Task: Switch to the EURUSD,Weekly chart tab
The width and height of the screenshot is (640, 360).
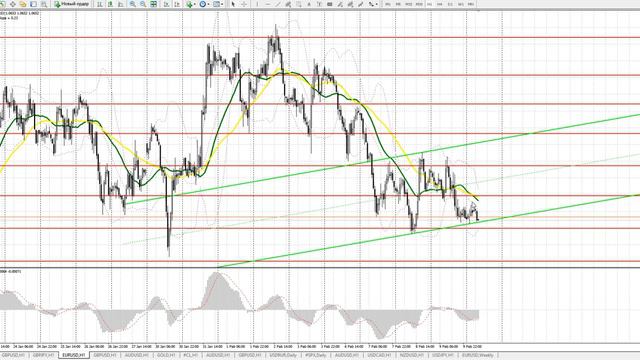Action: pos(478,356)
